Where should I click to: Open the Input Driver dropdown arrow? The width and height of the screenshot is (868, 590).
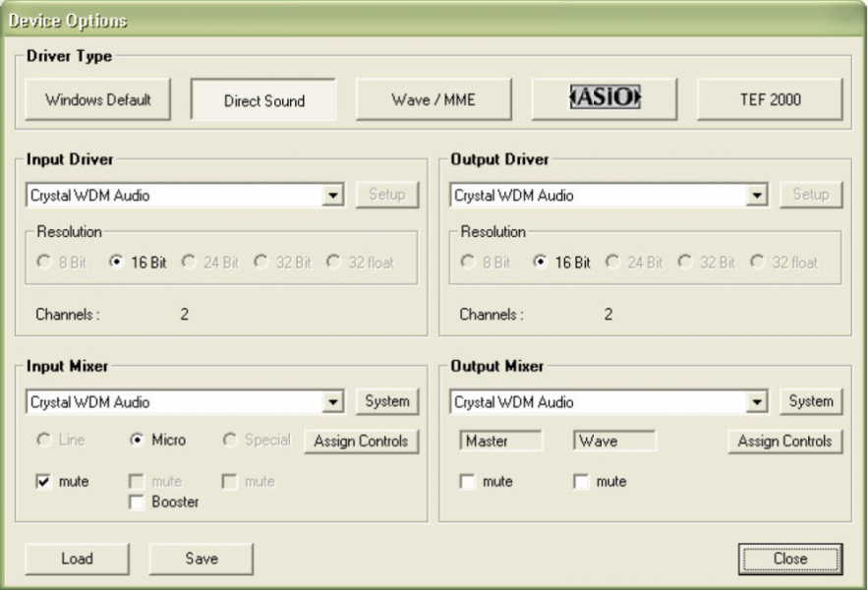pyautogui.click(x=332, y=195)
